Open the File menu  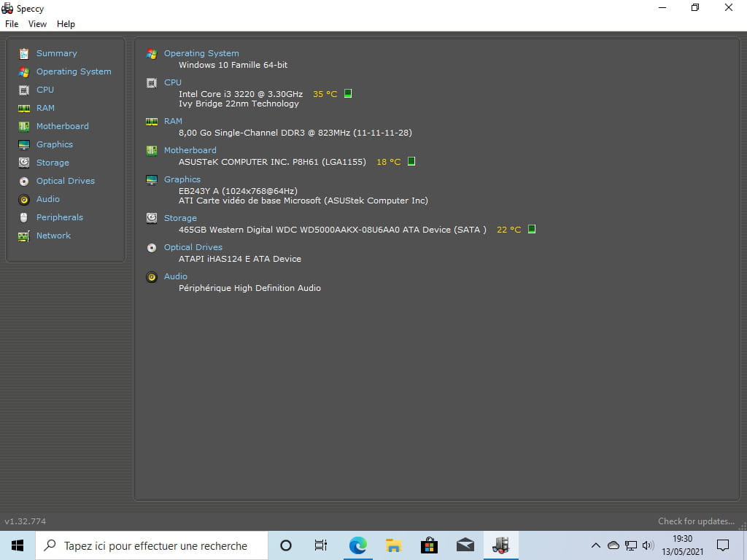12,24
